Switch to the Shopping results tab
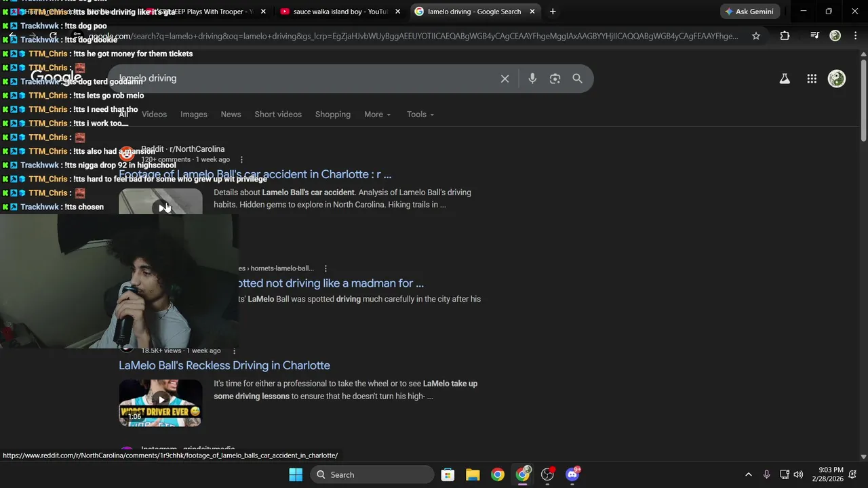This screenshot has width=868, height=488. [333, 115]
